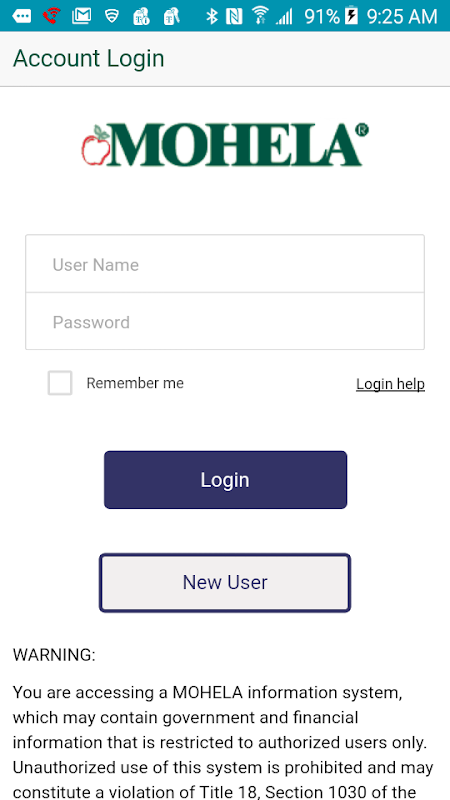Tap the New User button
The image size is (450, 800).
[225, 582]
